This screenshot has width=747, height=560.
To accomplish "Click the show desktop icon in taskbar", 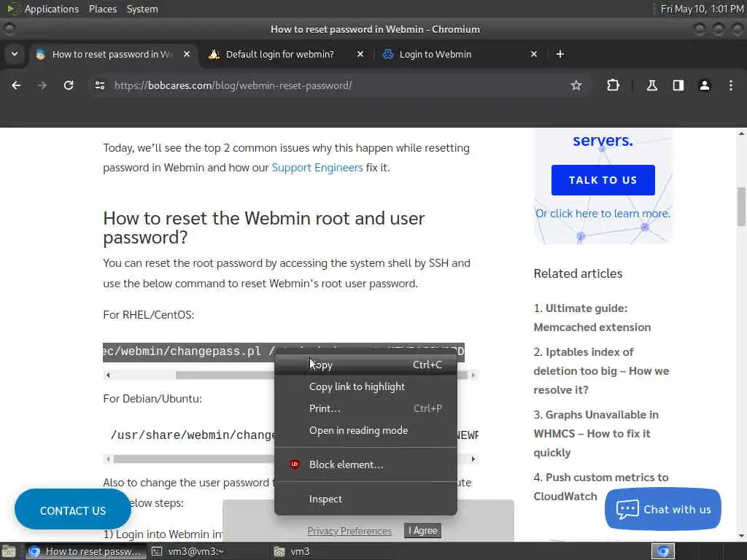I will tap(9, 551).
